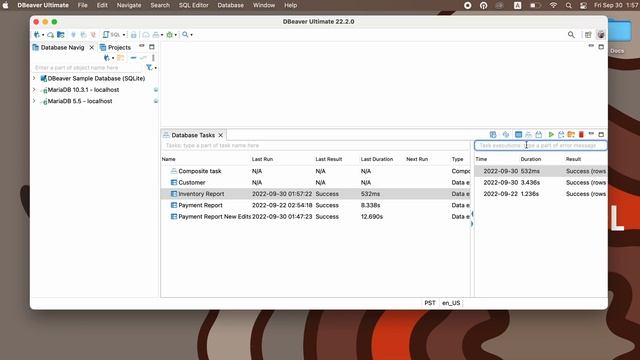Open dropdown arrow beside green tools icon
Screen dimensions: 640x360
(x=176, y=35)
